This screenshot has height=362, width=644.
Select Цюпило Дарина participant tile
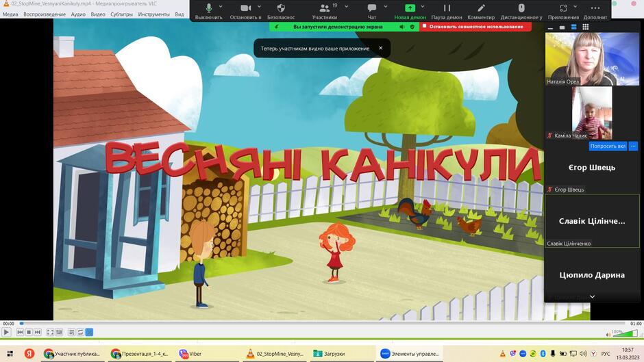coord(592,275)
